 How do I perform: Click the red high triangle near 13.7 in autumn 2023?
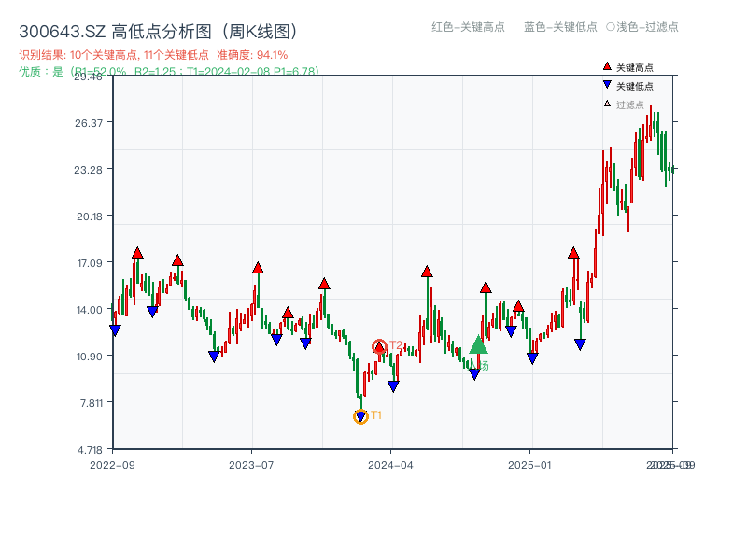pyautogui.click(x=288, y=313)
